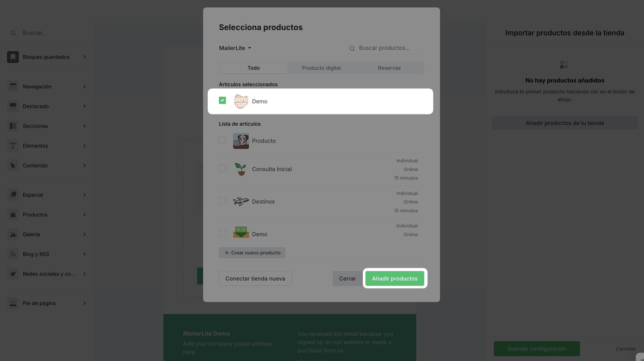Open the MailerLite store dropdown
This screenshot has width=644, height=361.
[235, 48]
